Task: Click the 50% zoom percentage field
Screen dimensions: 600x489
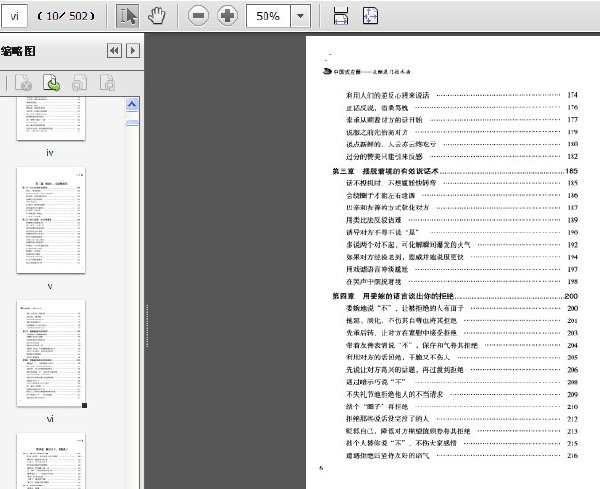Action: [268, 16]
